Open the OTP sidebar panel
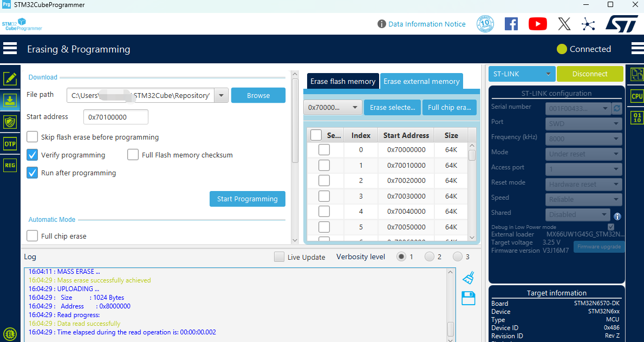644x342 pixels. (x=10, y=144)
